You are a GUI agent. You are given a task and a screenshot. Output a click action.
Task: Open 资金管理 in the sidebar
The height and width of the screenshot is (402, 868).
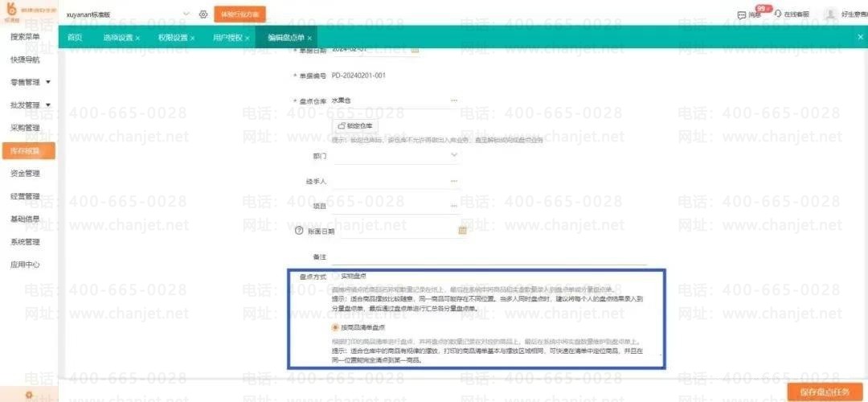(x=26, y=174)
